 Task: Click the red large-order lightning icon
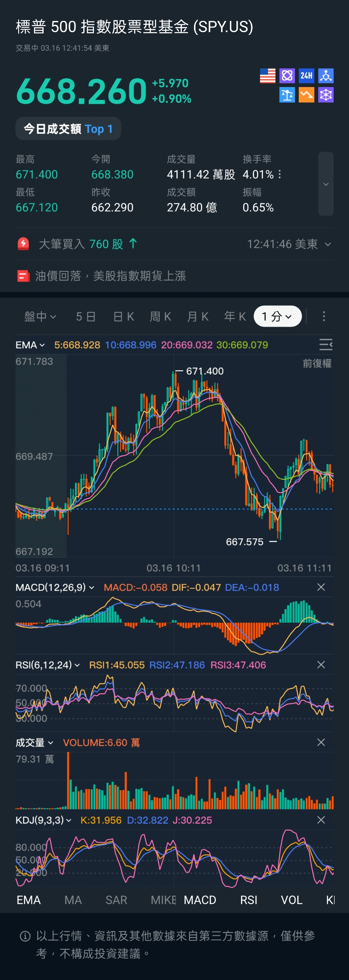(23, 244)
